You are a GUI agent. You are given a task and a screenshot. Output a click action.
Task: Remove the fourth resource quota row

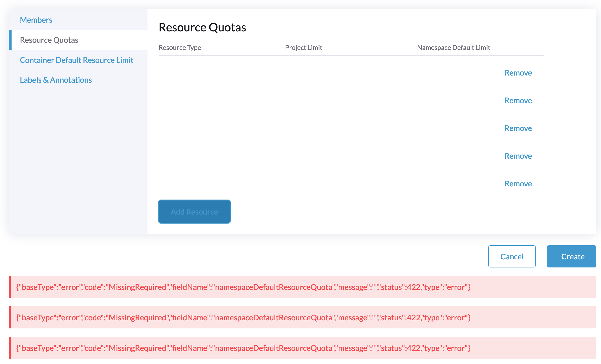(x=518, y=156)
